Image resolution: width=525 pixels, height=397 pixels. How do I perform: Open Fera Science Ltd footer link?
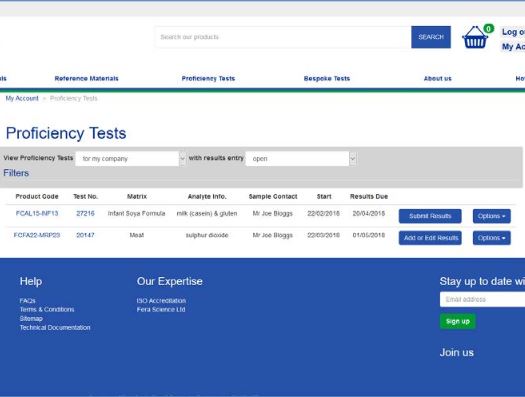[161, 309]
